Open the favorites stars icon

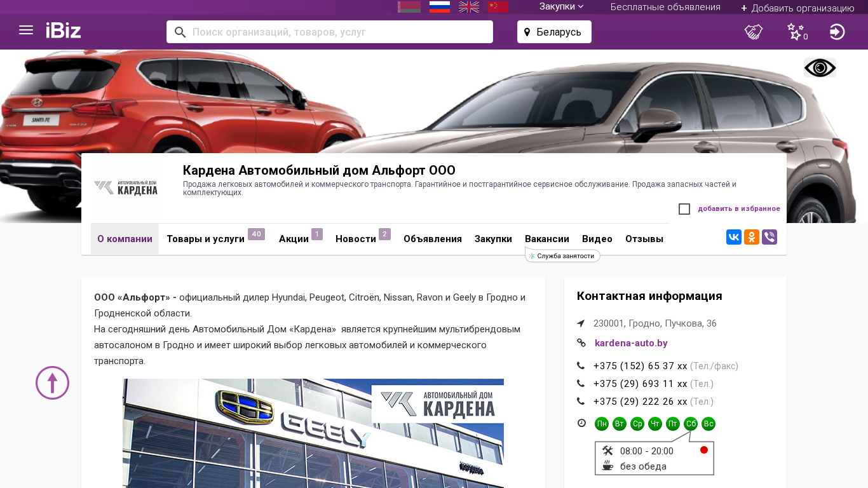click(797, 32)
